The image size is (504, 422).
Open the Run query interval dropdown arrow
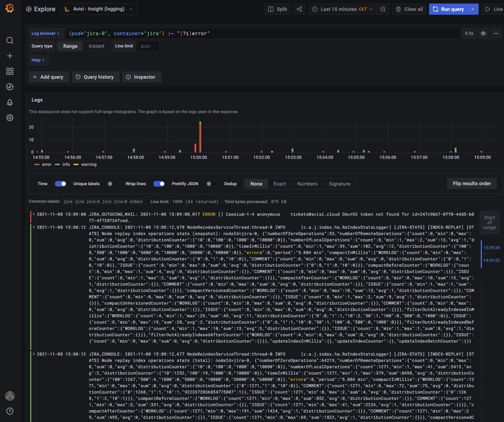[473, 9]
